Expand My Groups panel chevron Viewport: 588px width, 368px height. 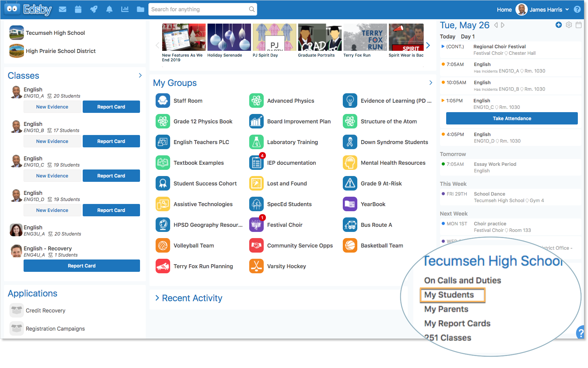(431, 83)
